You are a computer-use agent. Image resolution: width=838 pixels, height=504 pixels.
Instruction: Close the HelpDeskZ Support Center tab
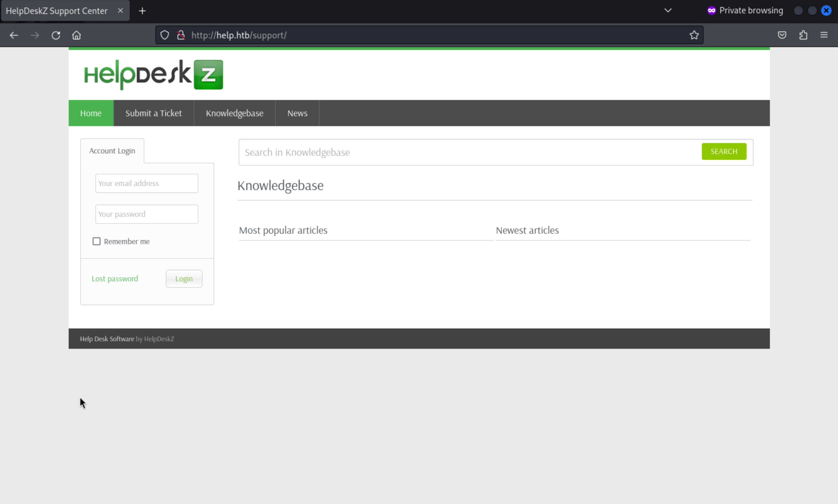[x=120, y=10]
